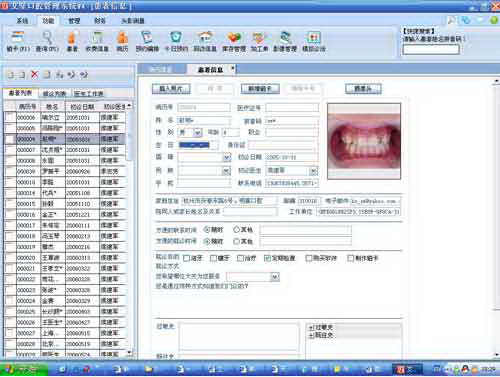500x377 pixels.
Task: Open the 回访信息 follow-up info house icon
Action: click(x=205, y=42)
